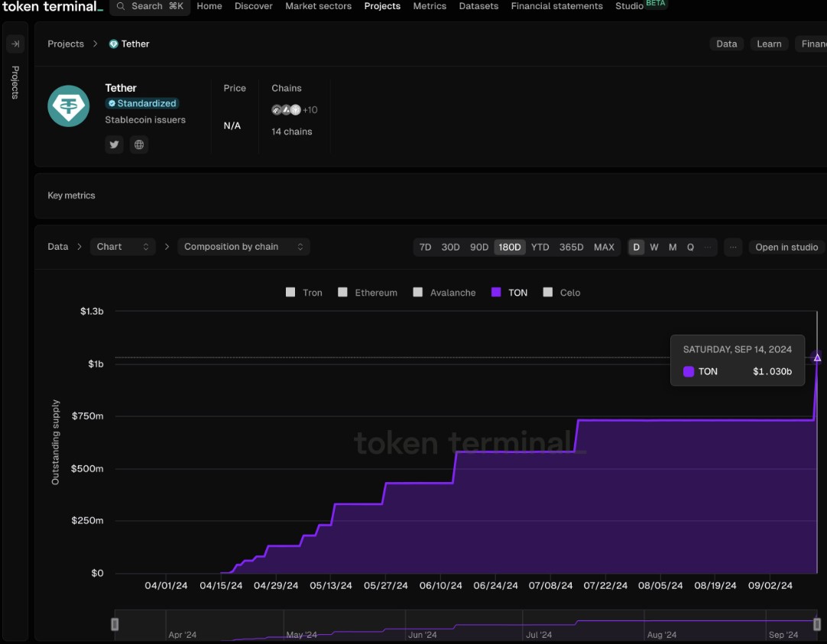
Task: Grab the left range slider handle
Action: 115,624
